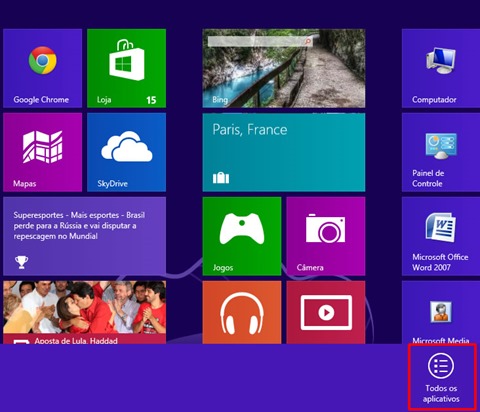The width and height of the screenshot is (480, 412).
Task: Open the Video play tile
Action: point(326,312)
